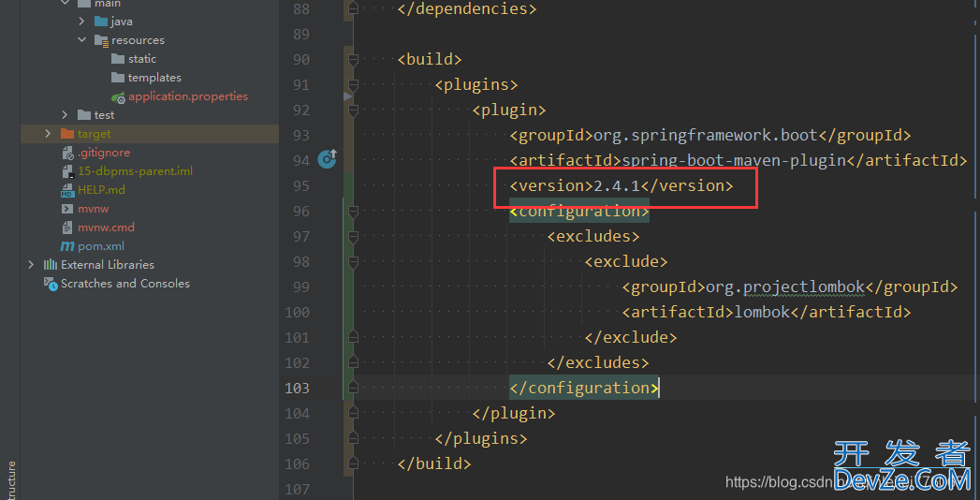Screen dimensions: 980x500
Task: Click line number 95 in gutter
Action: click(x=301, y=185)
